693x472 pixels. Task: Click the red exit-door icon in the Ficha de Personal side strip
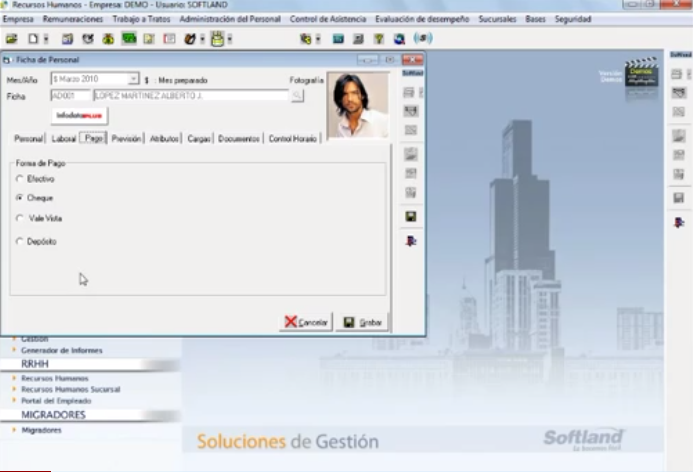point(411,241)
